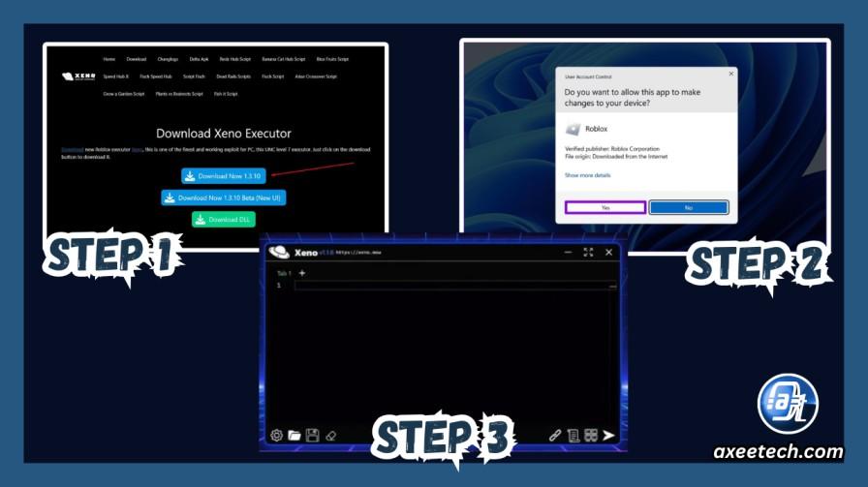The width and height of the screenshot is (868, 487).
Task: Expand Show more details in UAC dialog
Action: click(x=587, y=175)
